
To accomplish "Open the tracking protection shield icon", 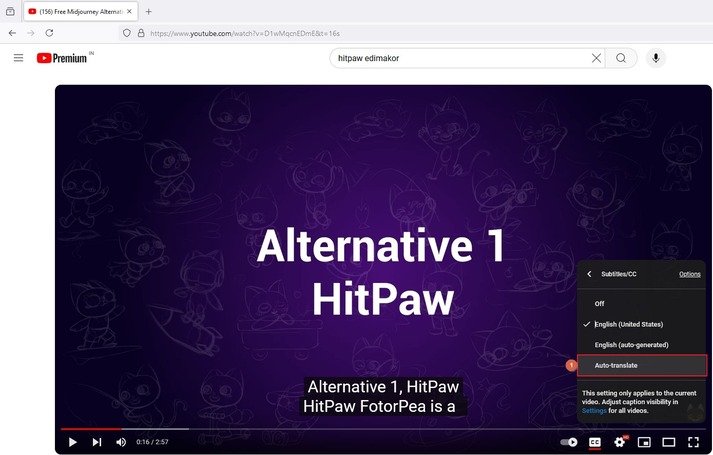I will pos(127,33).
